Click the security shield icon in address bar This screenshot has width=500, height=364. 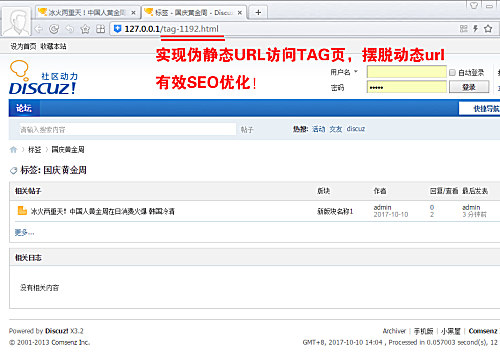(x=117, y=29)
